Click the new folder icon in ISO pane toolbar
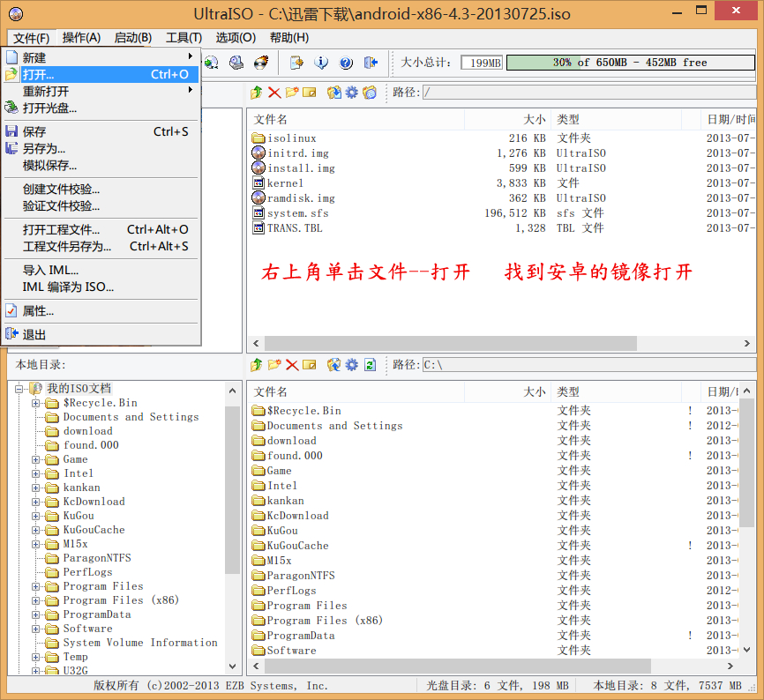This screenshot has height=700, width=764. (292, 92)
